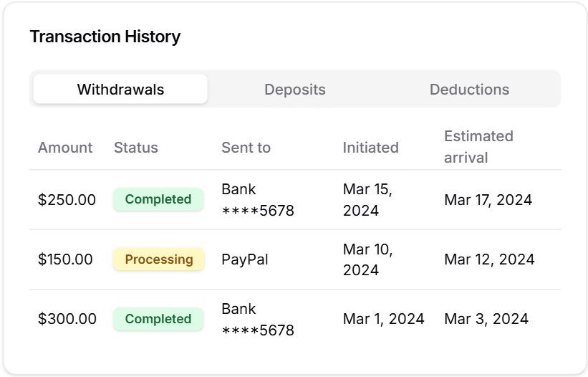Click the Transaction History heading
The height and width of the screenshot is (377, 588).
click(105, 37)
